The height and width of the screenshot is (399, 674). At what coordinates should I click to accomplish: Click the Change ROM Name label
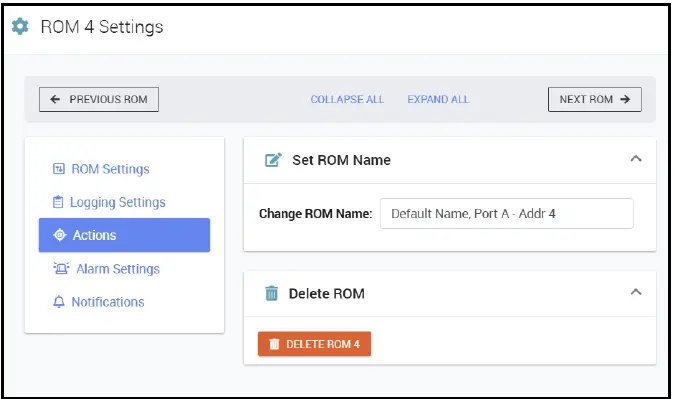pyautogui.click(x=316, y=214)
